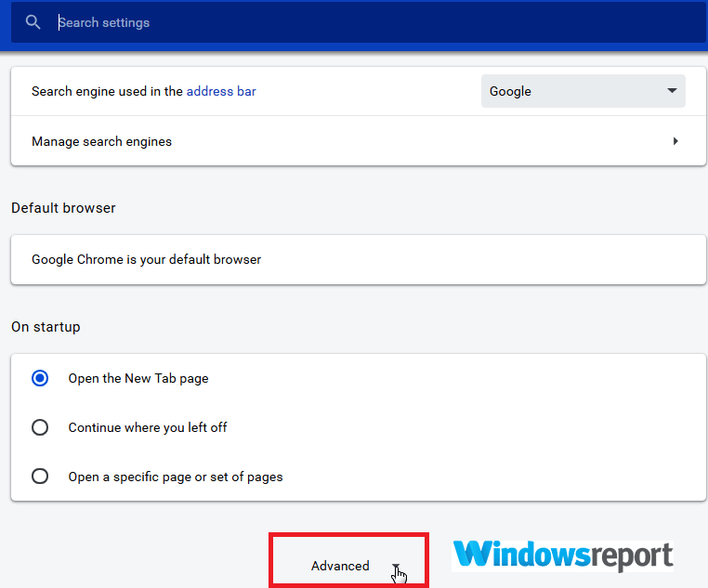Open Manage search engines row
The width and height of the screenshot is (708, 588).
(x=358, y=141)
